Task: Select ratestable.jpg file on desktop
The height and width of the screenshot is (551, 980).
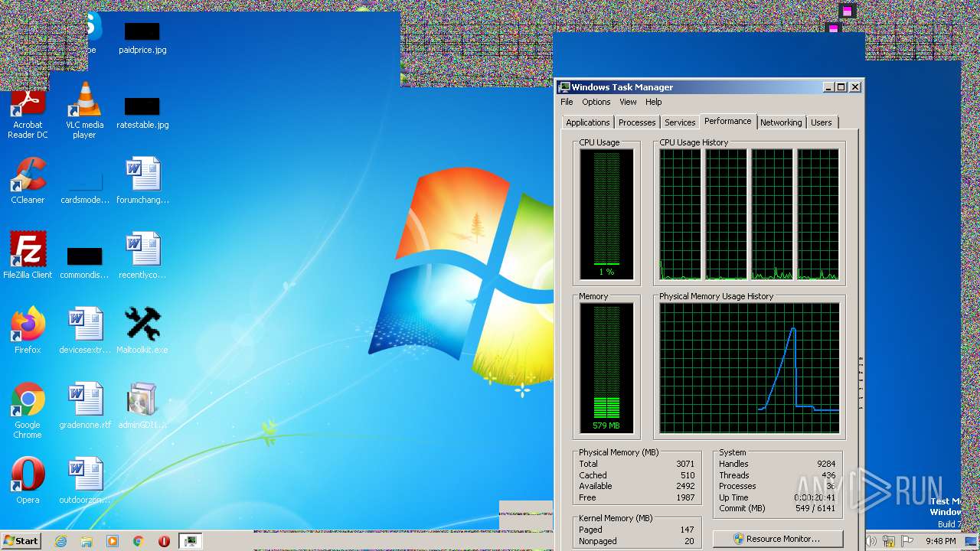Action: (x=142, y=113)
